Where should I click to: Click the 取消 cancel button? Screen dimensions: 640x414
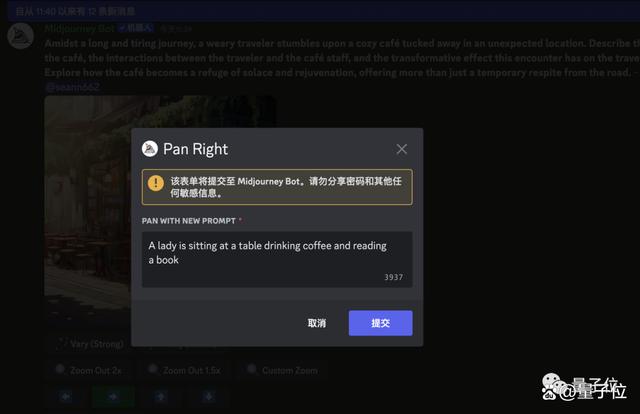click(x=317, y=323)
